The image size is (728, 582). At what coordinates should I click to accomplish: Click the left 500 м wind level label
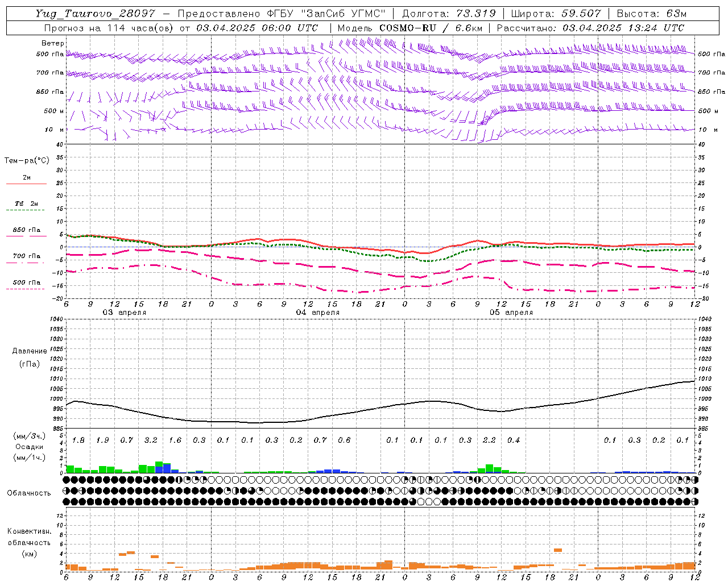point(54,111)
